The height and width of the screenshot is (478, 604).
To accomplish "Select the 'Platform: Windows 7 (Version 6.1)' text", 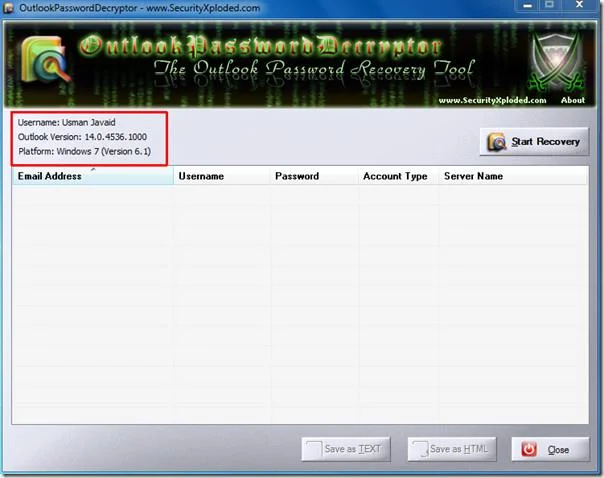I will click(x=84, y=151).
